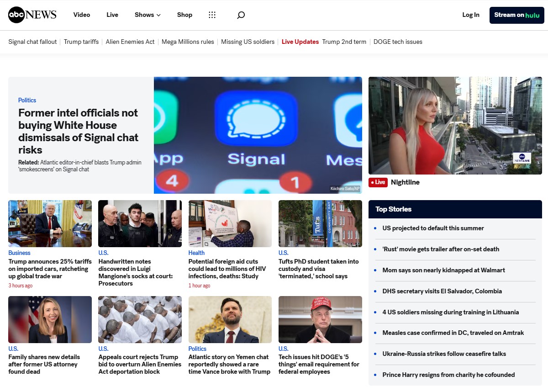
Task: Open DHS secretary visits El Salvador story
Action: click(442, 291)
